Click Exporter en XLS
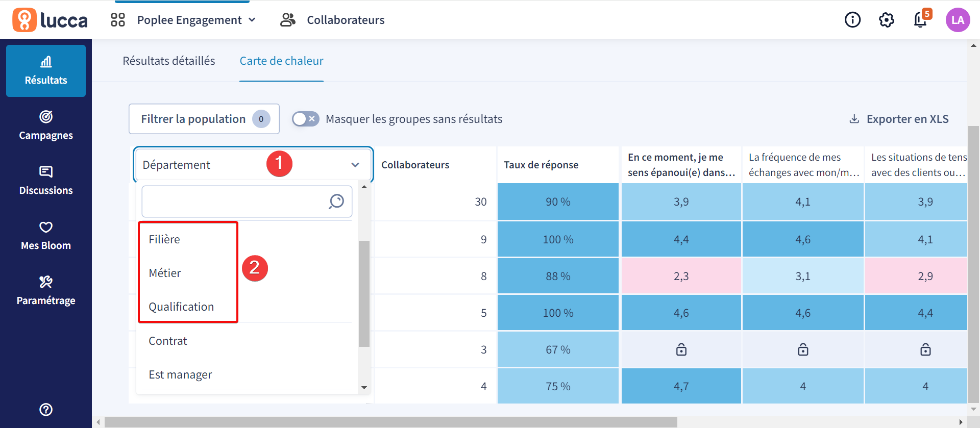This screenshot has width=980, height=428. pos(899,119)
